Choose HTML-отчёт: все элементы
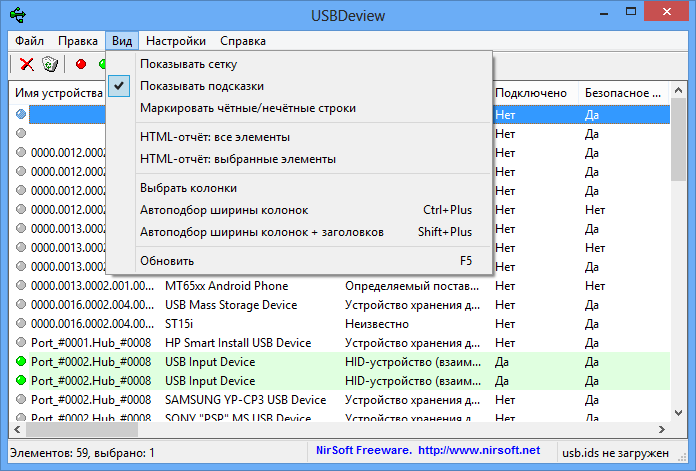Image resolution: width=696 pixels, height=471 pixels. click(x=299, y=137)
